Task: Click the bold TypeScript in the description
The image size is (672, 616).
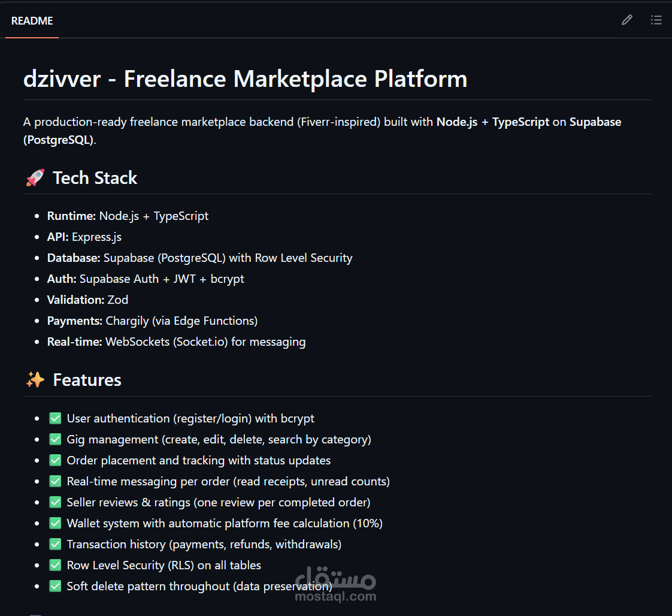Action: tap(520, 122)
